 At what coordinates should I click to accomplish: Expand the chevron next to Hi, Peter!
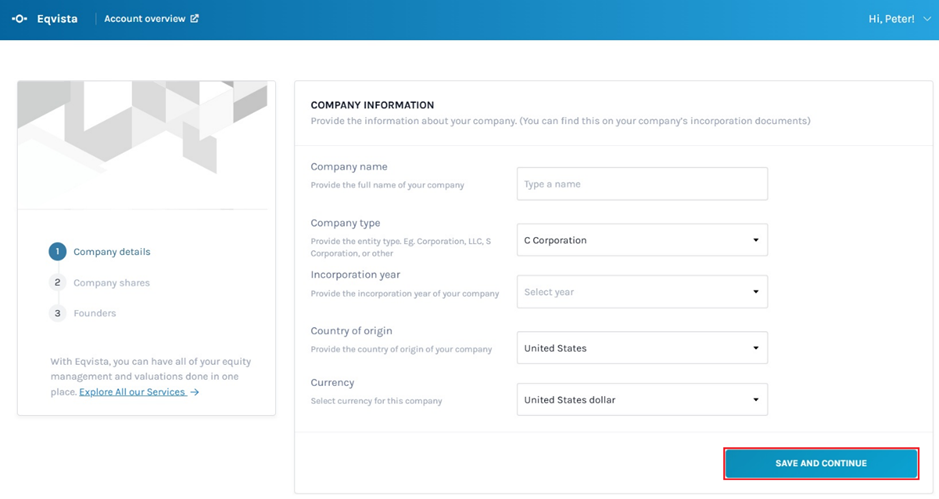coord(927,19)
